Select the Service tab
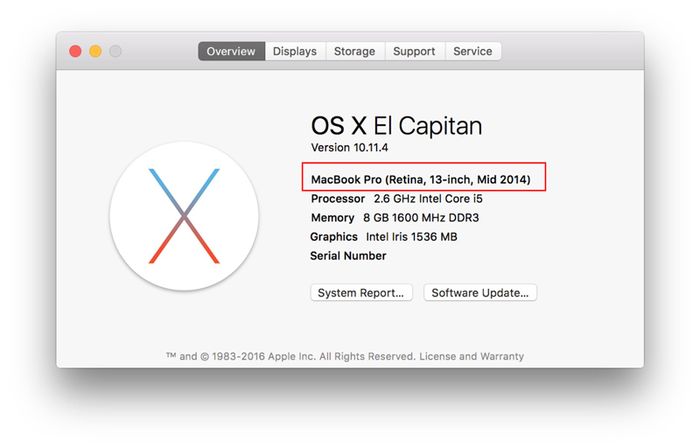 [x=473, y=51]
